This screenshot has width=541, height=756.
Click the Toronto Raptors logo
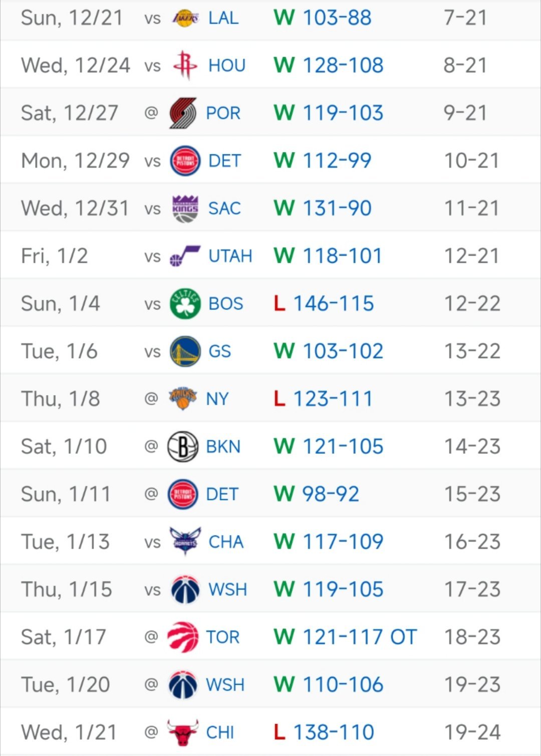click(x=182, y=637)
